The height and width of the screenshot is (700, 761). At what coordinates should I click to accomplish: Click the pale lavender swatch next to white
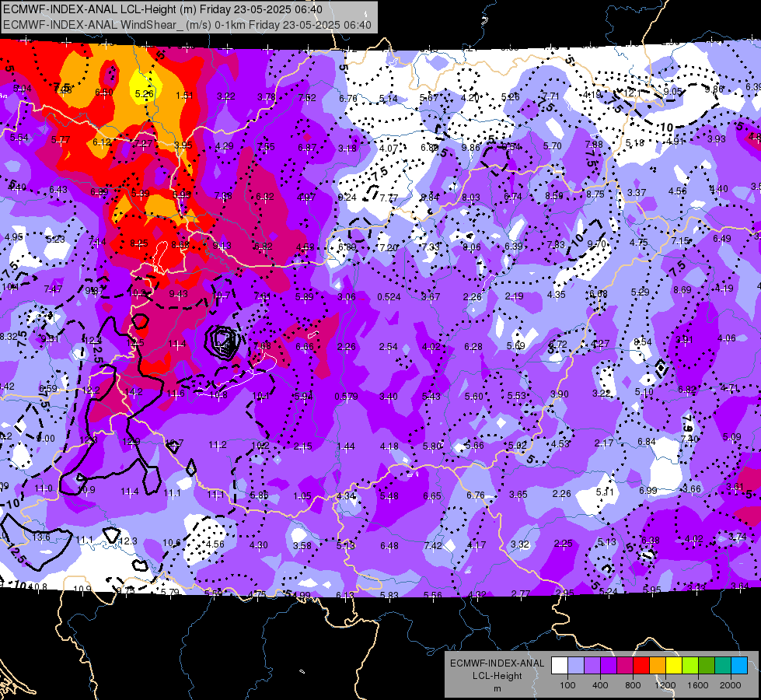(x=576, y=666)
